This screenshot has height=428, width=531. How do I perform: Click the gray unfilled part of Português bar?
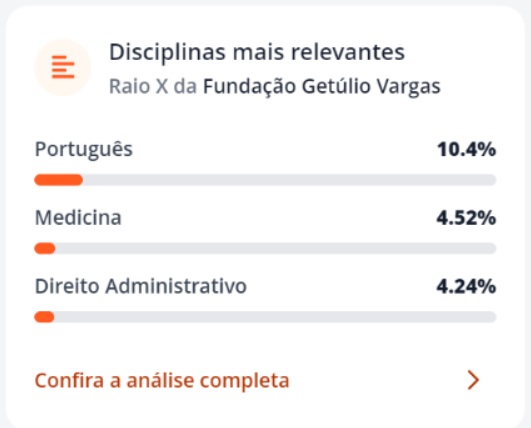(x=290, y=180)
